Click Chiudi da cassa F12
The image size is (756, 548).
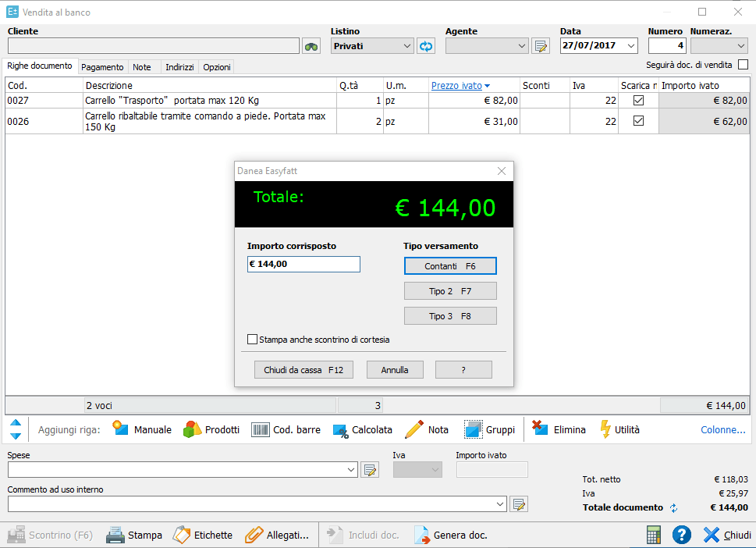pyautogui.click(x=303, y=369)
